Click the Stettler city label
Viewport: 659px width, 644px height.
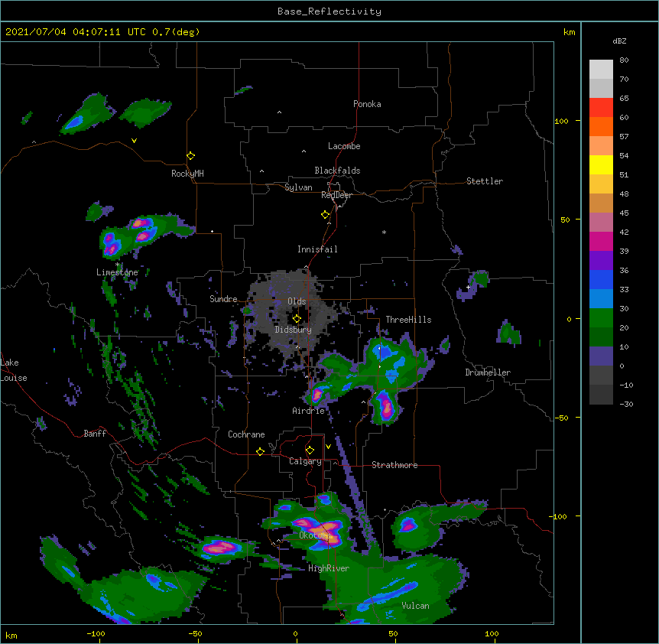(x=484, y=181)
